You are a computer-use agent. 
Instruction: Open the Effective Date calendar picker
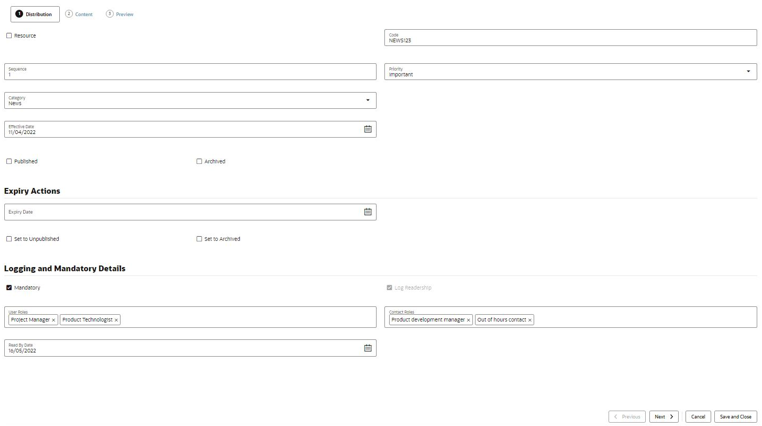click(368, 129)
